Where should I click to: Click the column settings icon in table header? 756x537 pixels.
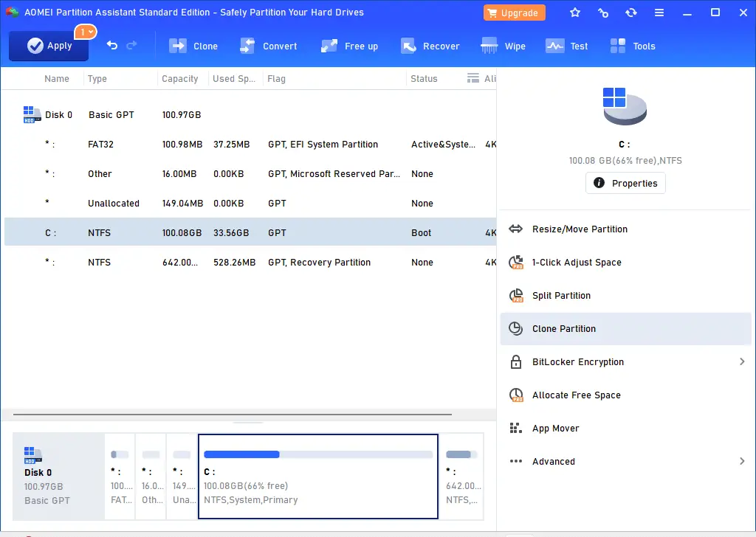[473, 78]
